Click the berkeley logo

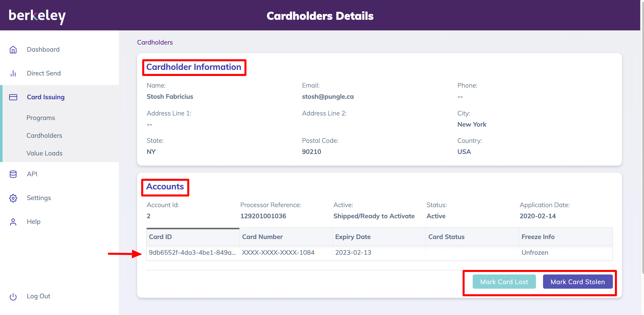pyautogui.click(x=37, y=16)
